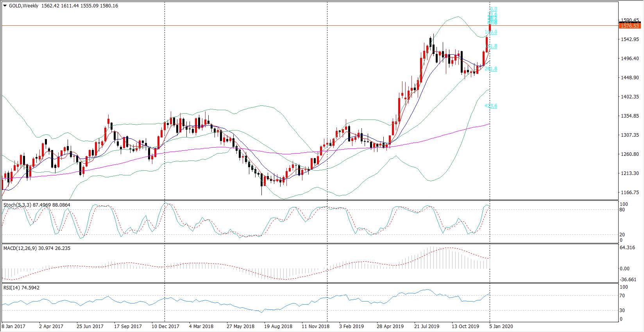Click the 0.0 Fibonacci level label
Viewport: 644px width, 332px height.
[494, 9]
